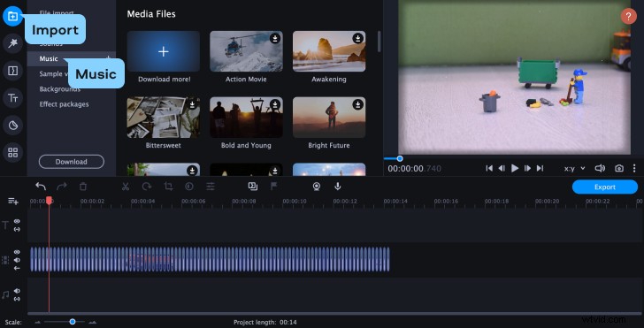The height and width of the screenshot is (328, 644).
Task: Record audio with the microphone icon
Action: click(x=338, y=187)
